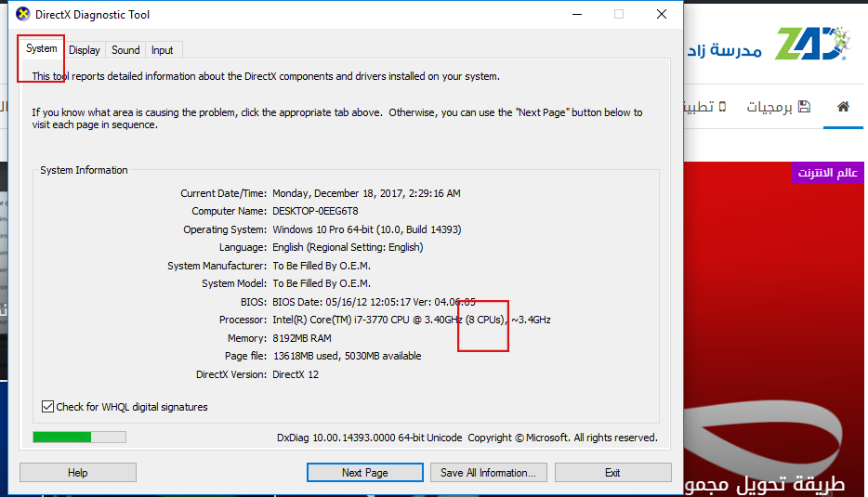Image resolution: width=868 pixels, height=497 pixels.
Task: Open the برمجيات menu on the website
Action: pos(779,107)
